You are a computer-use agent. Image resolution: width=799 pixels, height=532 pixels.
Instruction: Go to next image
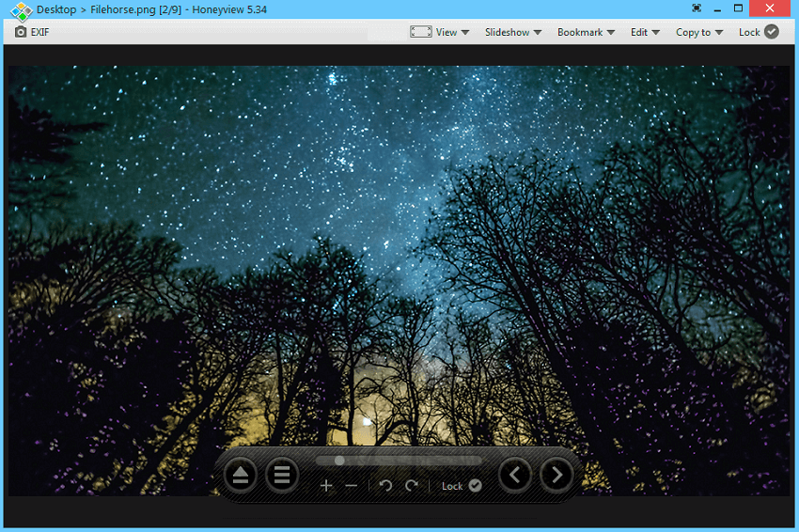[x=556, y=475]
